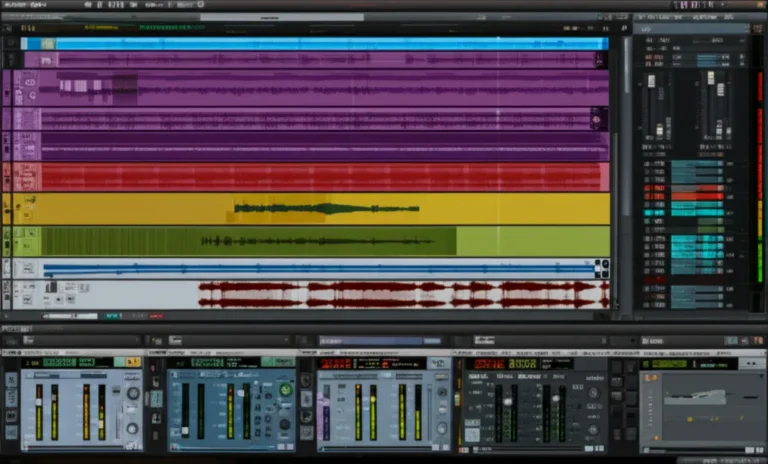Select the green track header
Image resolution: width=768 pixels, height=464 pixels.
(x=27, y=241)
